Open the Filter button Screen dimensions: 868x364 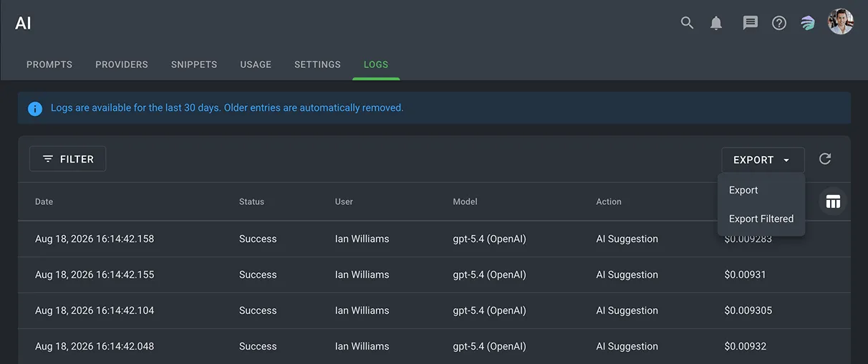point(67,159)
